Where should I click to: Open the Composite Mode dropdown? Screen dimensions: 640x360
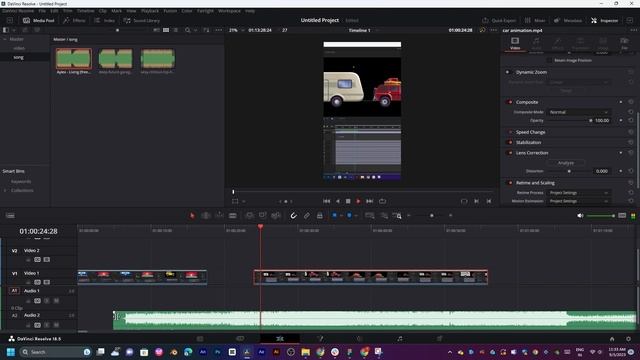(x=578, y=112)
